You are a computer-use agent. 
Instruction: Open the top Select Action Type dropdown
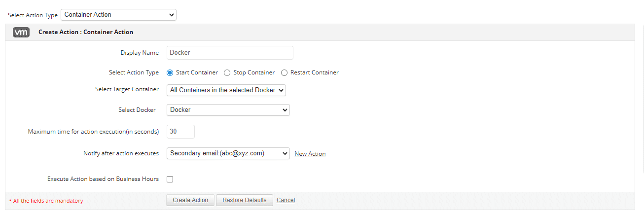click(118, 15)
